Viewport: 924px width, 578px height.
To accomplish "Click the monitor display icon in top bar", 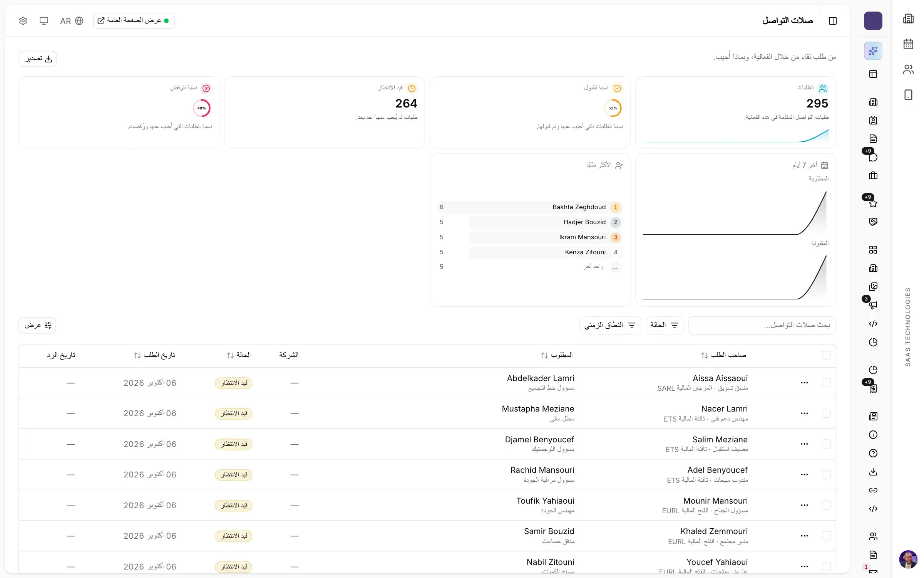I will point(44,21).
